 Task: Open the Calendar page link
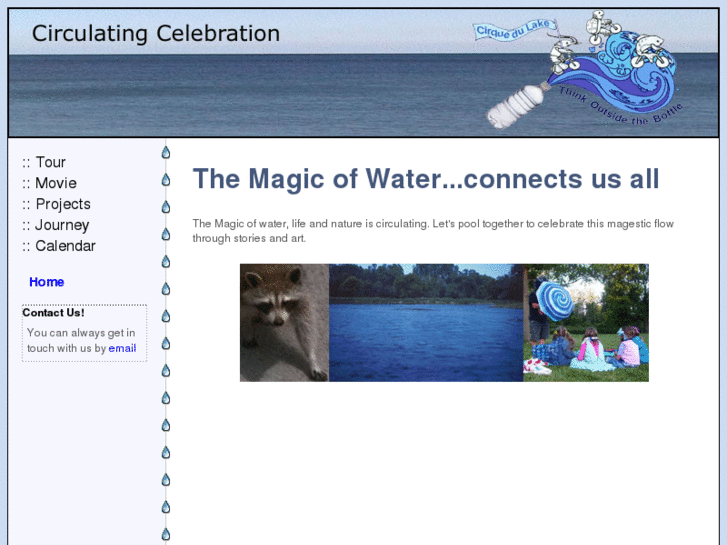(65, 246)
